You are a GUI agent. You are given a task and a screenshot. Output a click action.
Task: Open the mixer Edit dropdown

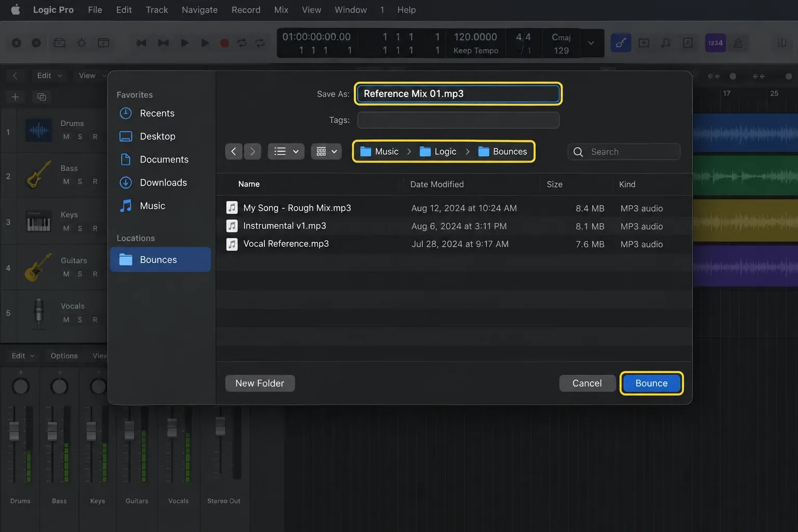(23, 356)
